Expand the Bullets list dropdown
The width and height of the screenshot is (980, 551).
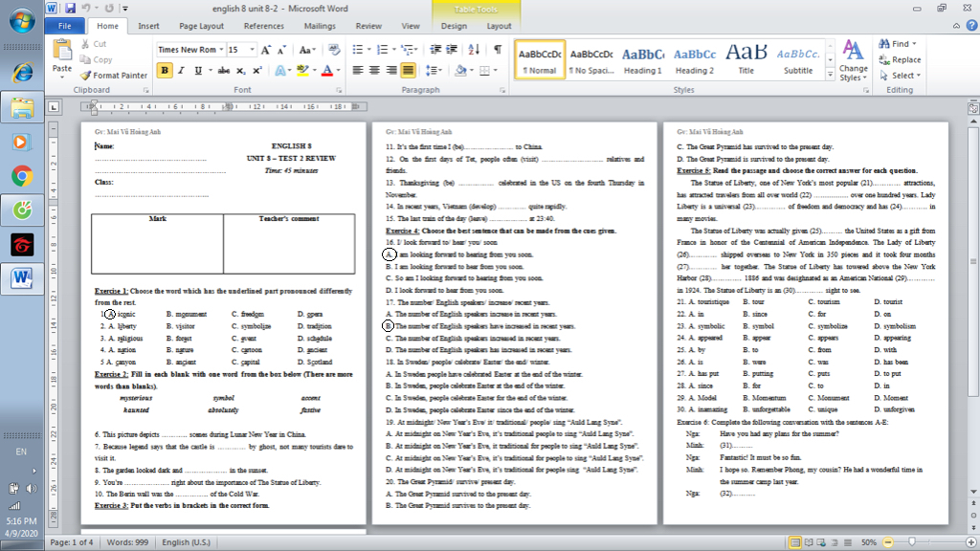tap(368, 50)
